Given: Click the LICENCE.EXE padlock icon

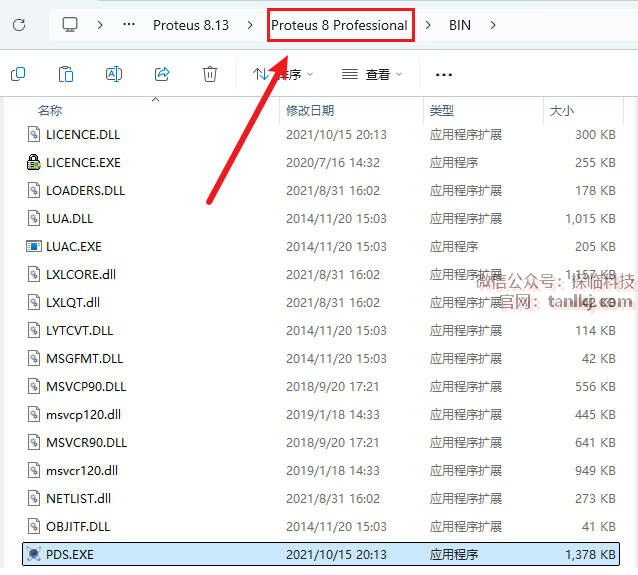Looking at the screenshot, I should pos(33,162).
